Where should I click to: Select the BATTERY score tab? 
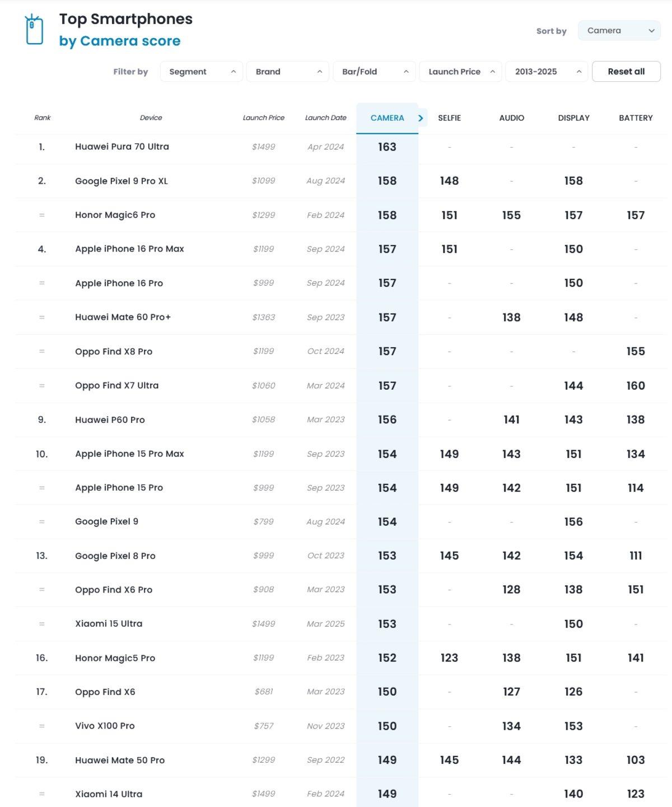[x=636, y=118]
